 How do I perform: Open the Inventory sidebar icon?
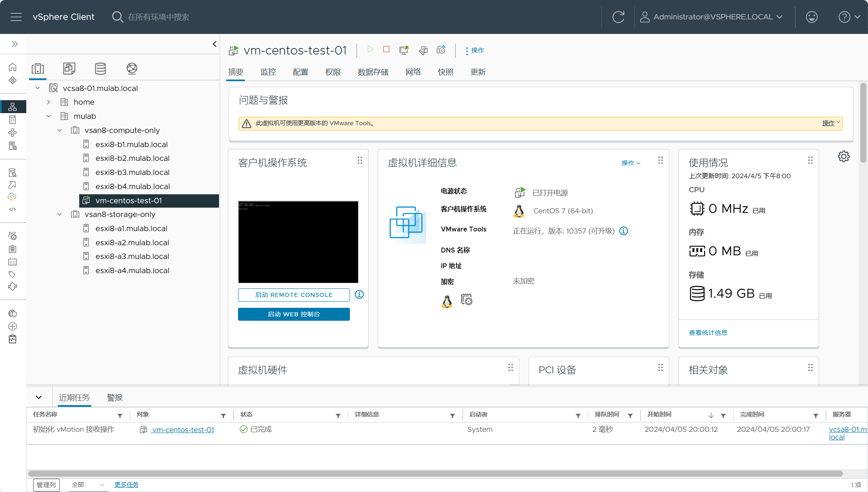[13, 107]
